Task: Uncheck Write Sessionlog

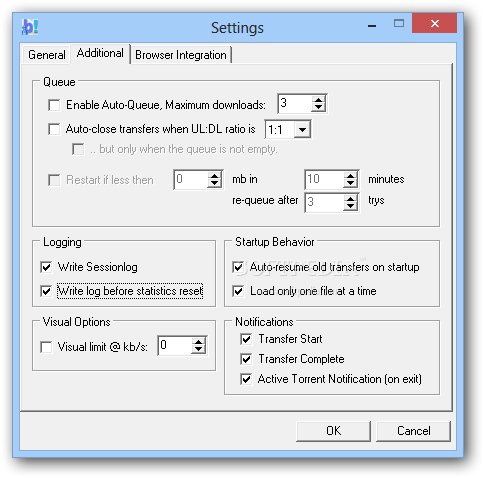Action: (x=46, y=267)
